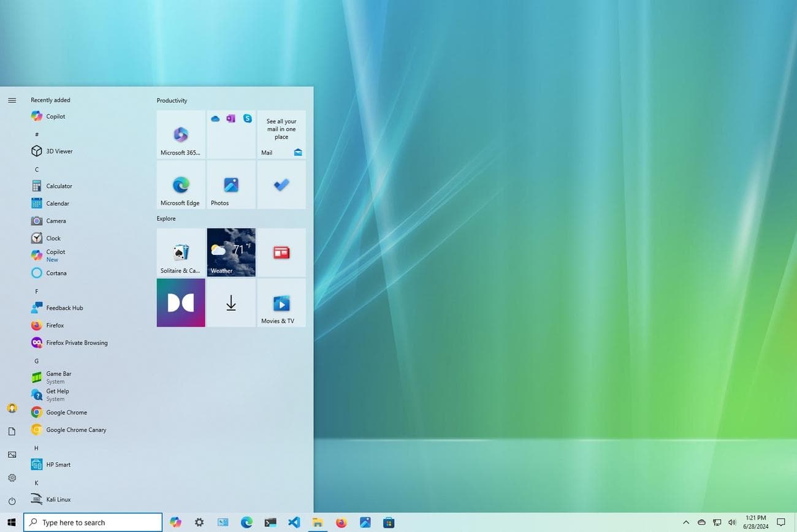The image size is (797, 532).
Task: Focus the Type here to search box
Action: click(x=93, y=522)
